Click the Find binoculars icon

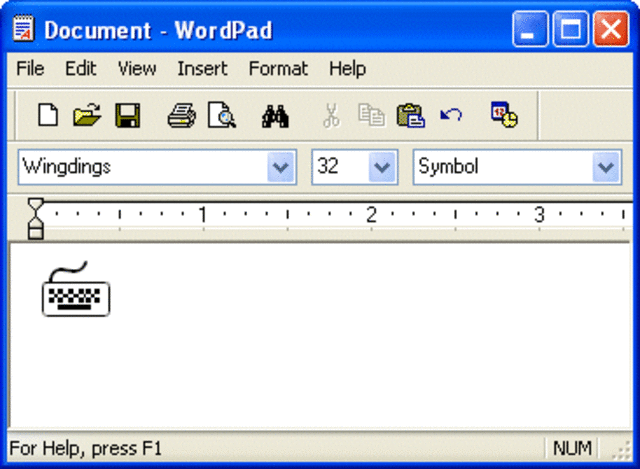(x=276, y=116)
